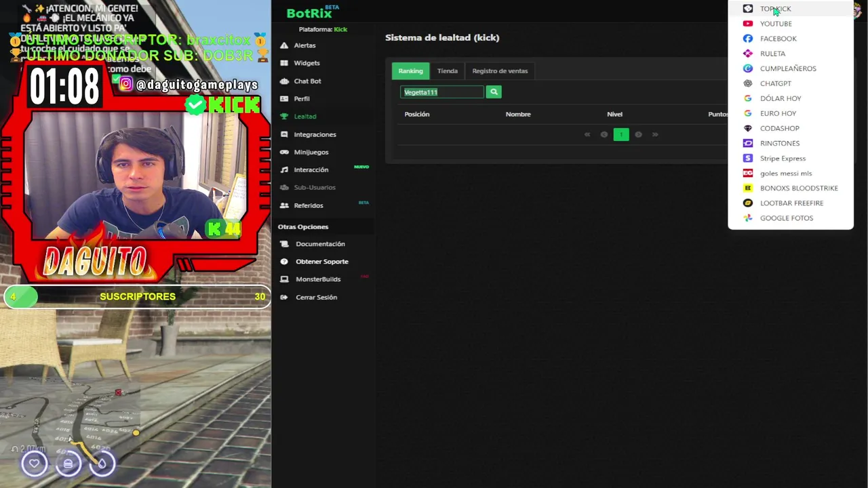Click the Lealtad trophy icon
Viewport: 868px width, 488px height.
[284, 117]
